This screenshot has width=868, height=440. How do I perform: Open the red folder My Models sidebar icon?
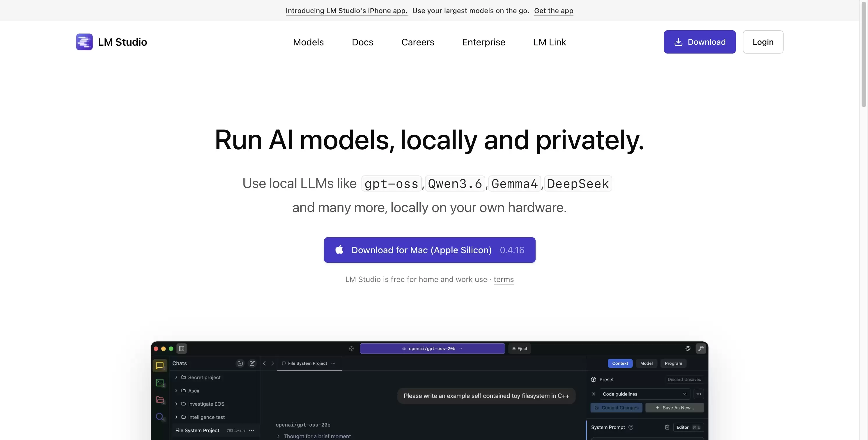point(160,400)
